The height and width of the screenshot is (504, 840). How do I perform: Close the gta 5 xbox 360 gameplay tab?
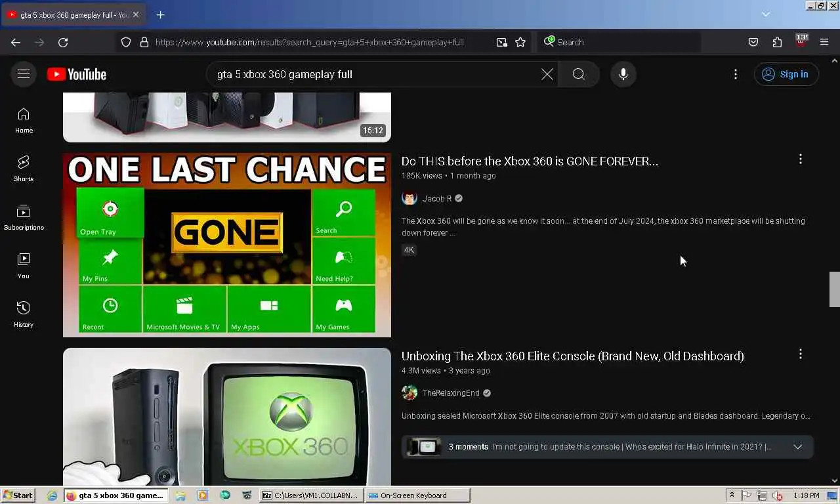point(136,14)
